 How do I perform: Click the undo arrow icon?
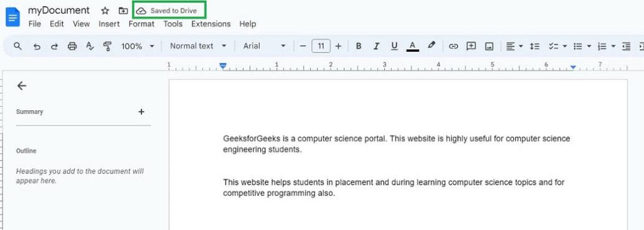(37, 47)
